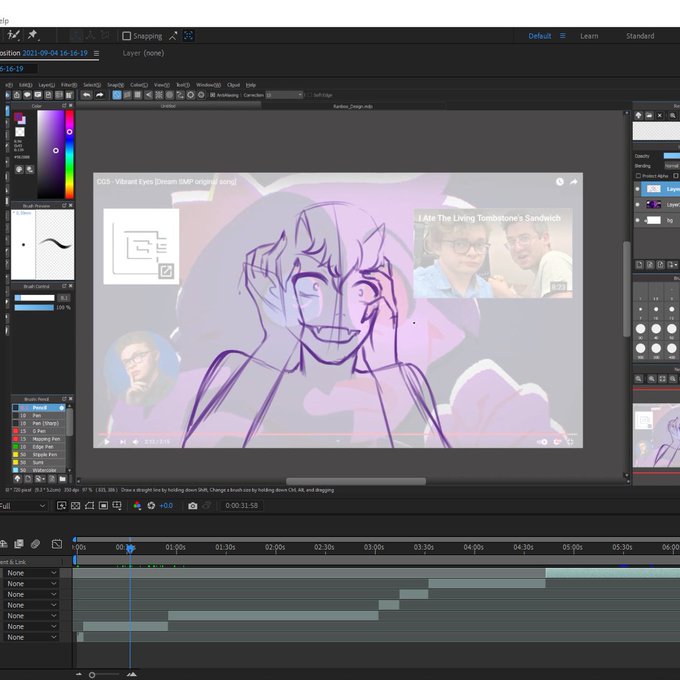Click the grid and guide options icon
The image size is (680, 680).
pyautogui.click(x=117, y=506)
